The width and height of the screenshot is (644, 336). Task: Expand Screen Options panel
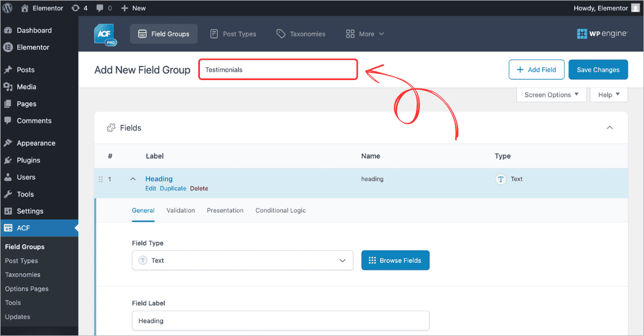click(x=551, y=95)
